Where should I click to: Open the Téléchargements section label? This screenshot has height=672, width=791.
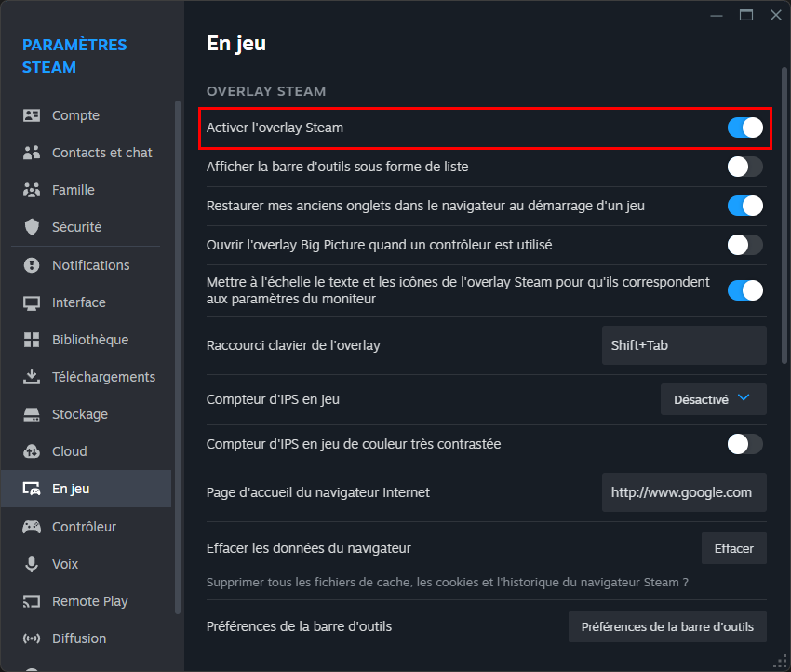pyautogui.click(x=103, y=377)
